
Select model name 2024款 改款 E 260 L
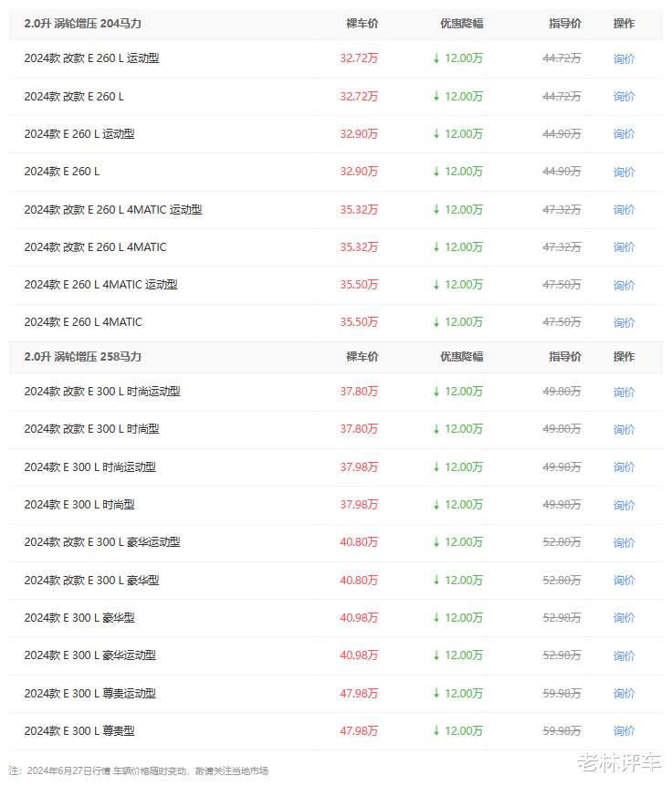coord(74,96)
